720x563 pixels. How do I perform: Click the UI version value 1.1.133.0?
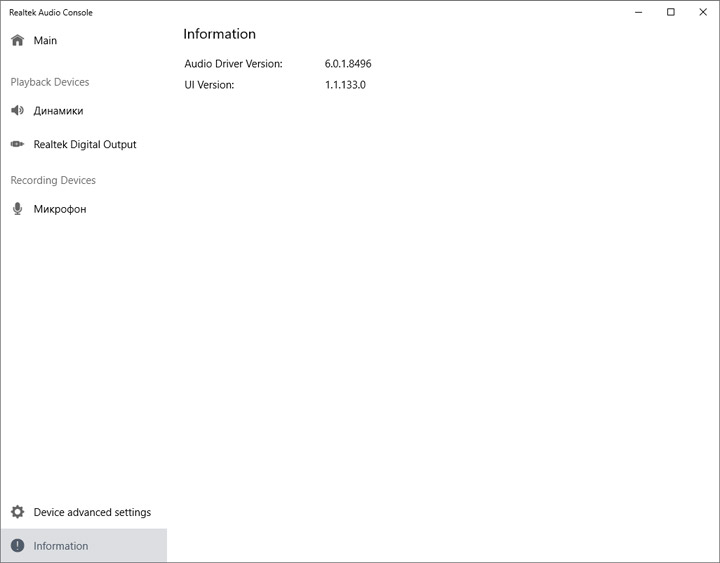[x=345, y=85]
